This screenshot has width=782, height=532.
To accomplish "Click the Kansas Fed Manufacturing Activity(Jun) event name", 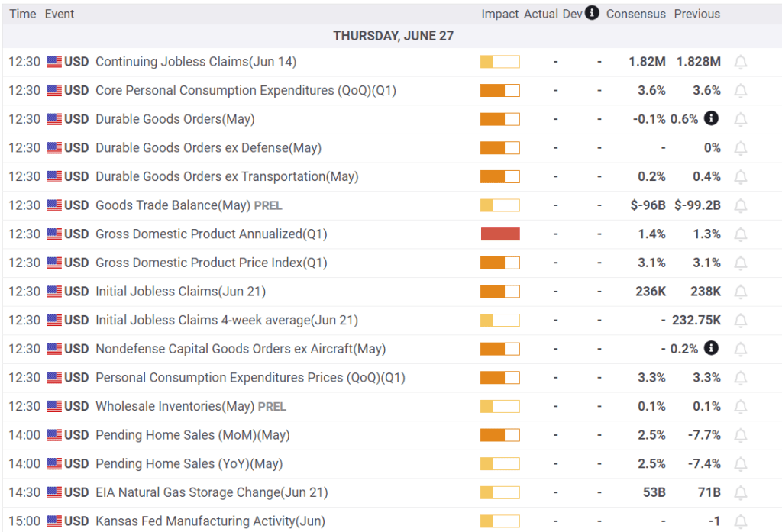I will point(211,521).
